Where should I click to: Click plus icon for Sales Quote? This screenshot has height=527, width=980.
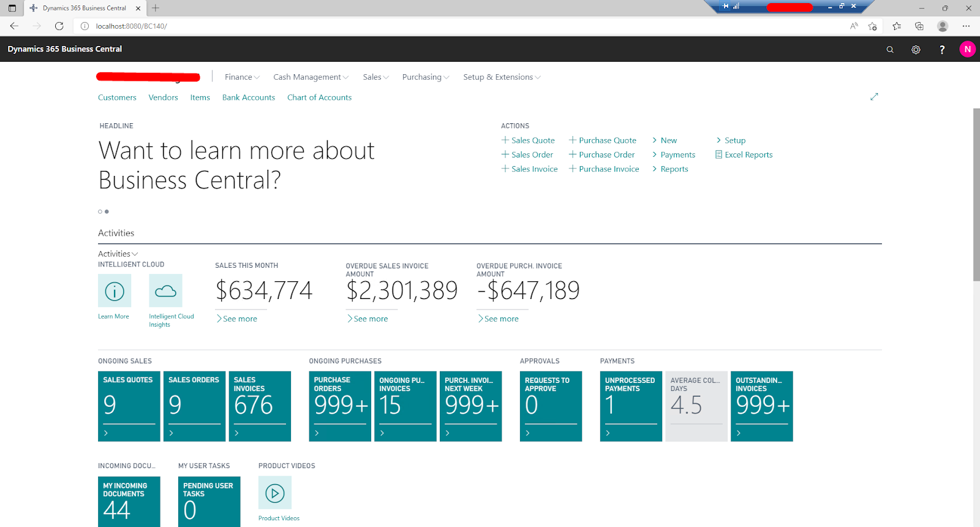tap(505, 140)
